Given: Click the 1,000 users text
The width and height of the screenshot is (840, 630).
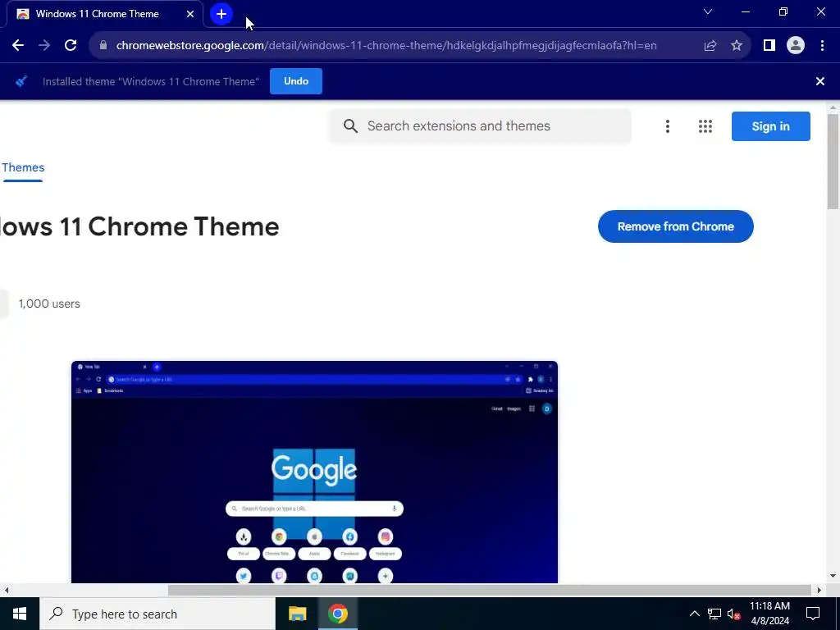Looking at the screenshot, I should click(x=49, y=304).
